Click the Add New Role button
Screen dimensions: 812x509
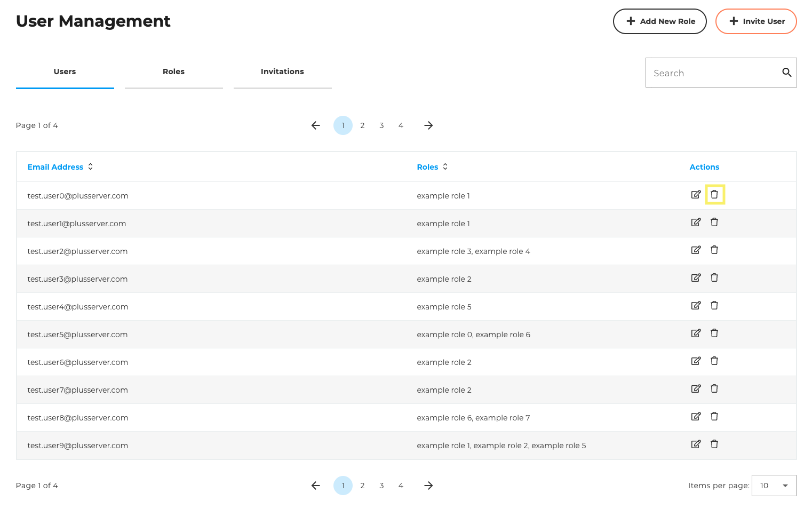pyautogui.click(x=659, y=21)
